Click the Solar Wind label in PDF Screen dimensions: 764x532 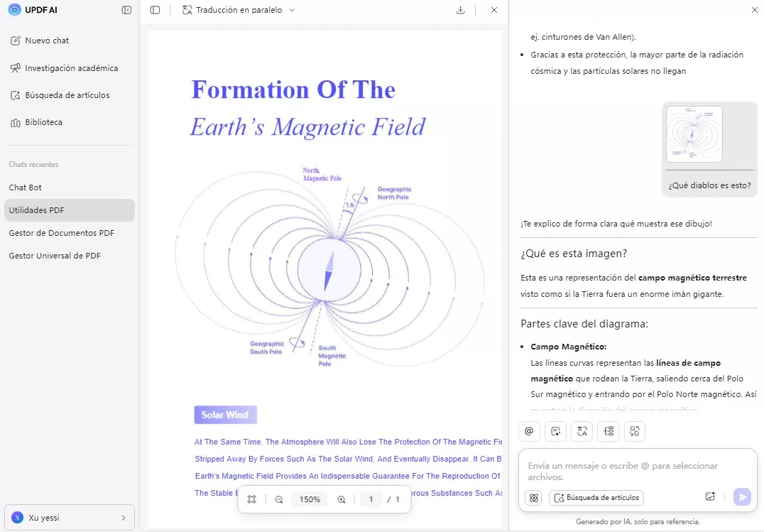tap(225, 415)
